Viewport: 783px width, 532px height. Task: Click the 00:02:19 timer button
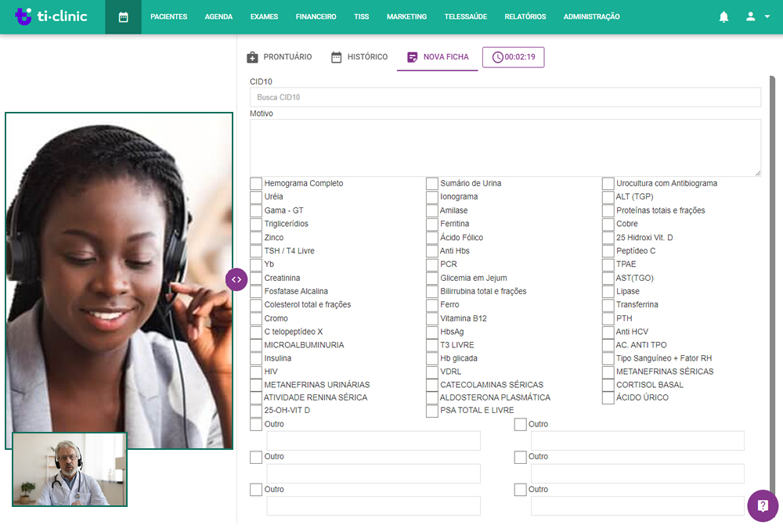click(514, 57)
